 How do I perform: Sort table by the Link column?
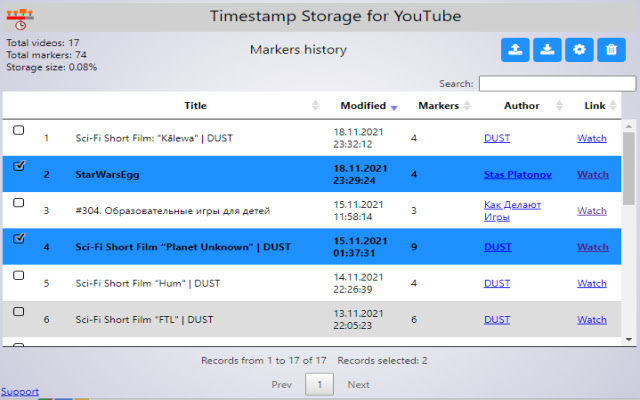595,106
